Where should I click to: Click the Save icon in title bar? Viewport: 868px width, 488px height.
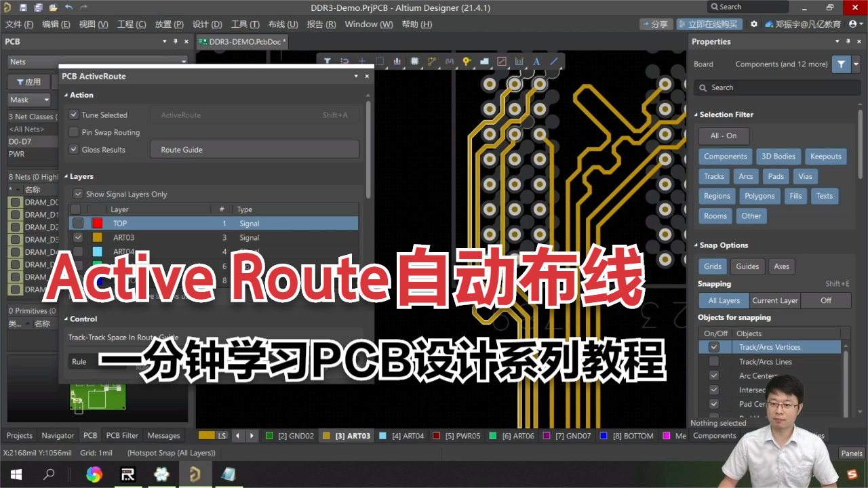click(23, 7)
